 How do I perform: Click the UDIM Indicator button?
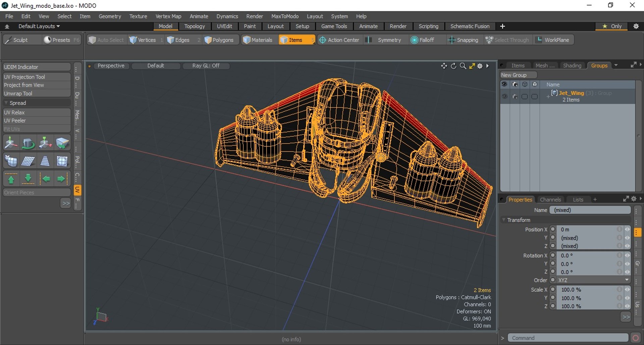37,67
